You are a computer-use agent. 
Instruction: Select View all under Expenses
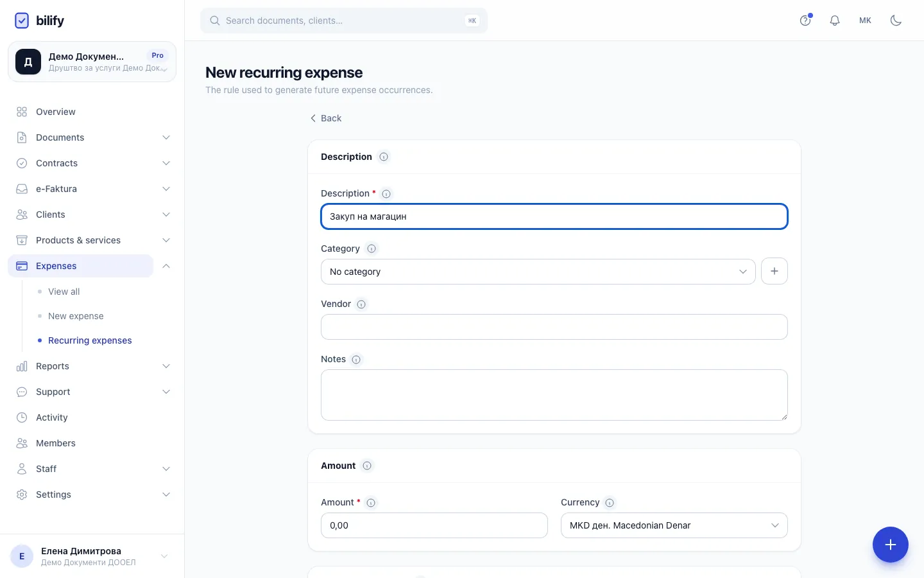(x=64, y=292)
